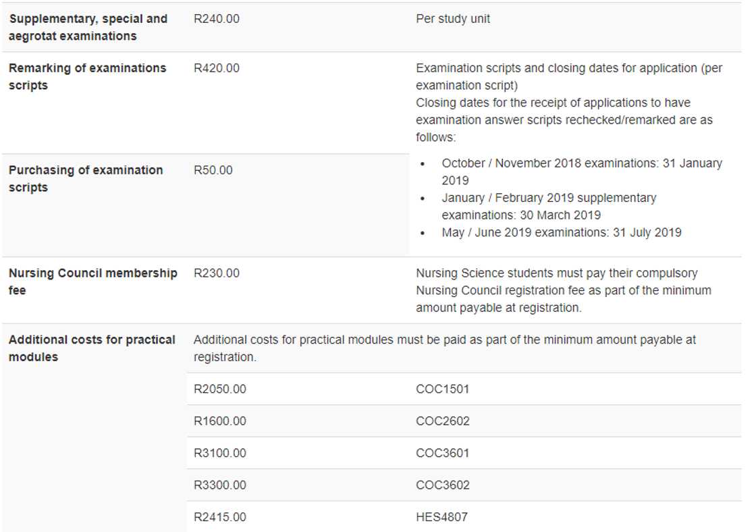
Task: Click module code HES4807
Action: click(441, 517)
